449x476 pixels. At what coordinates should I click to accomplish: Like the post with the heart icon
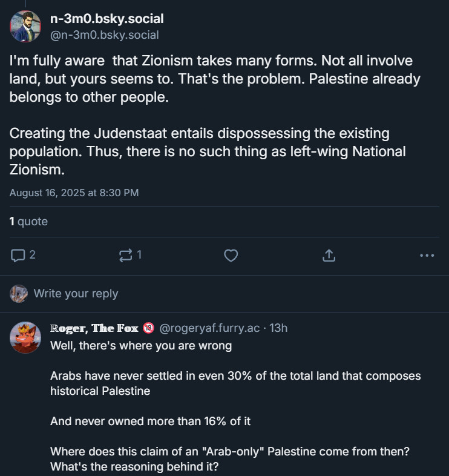pos(231,256)
